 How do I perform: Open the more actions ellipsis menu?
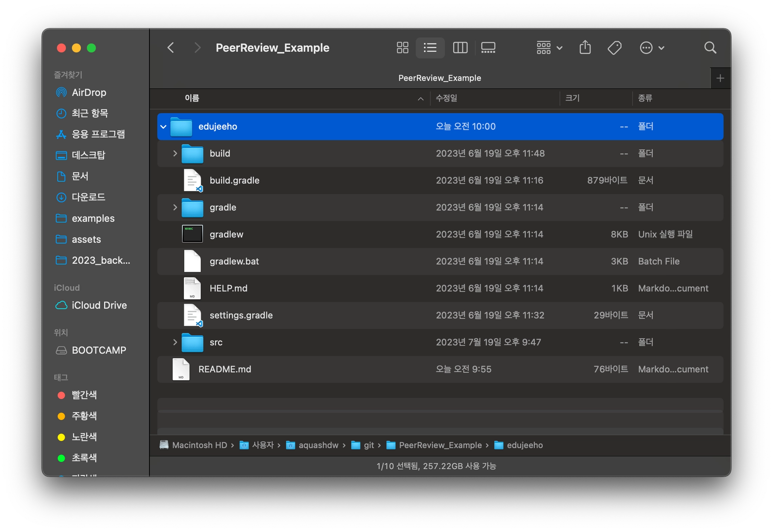click(652, 48)
